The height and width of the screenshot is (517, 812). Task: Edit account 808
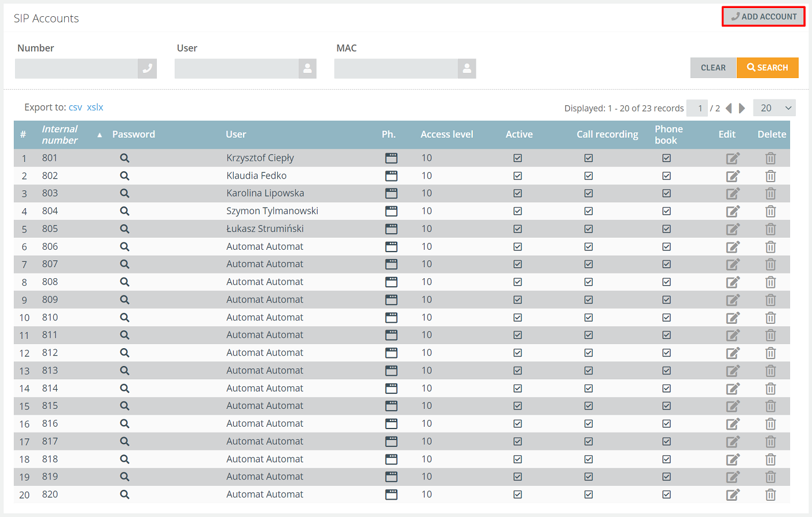[x=733, y=282]
